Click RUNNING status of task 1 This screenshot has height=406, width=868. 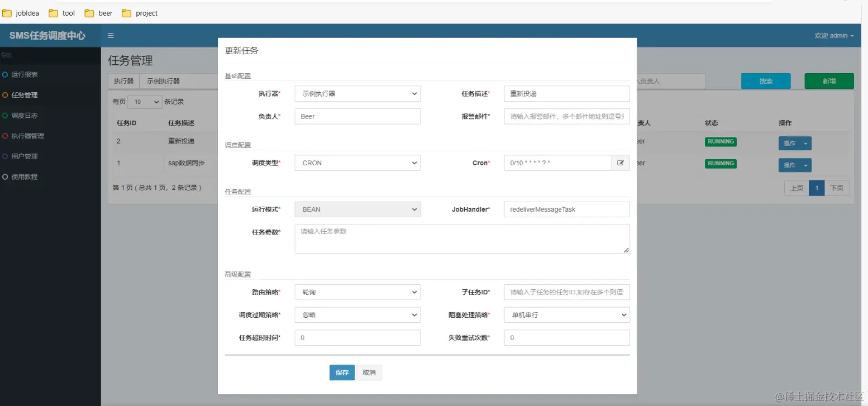(x=721, y=164)
